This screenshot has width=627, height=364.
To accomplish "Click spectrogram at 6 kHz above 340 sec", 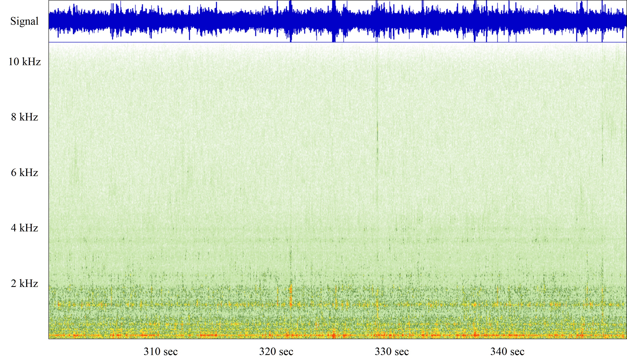I will pyautogui.click(x=507, y=172).
